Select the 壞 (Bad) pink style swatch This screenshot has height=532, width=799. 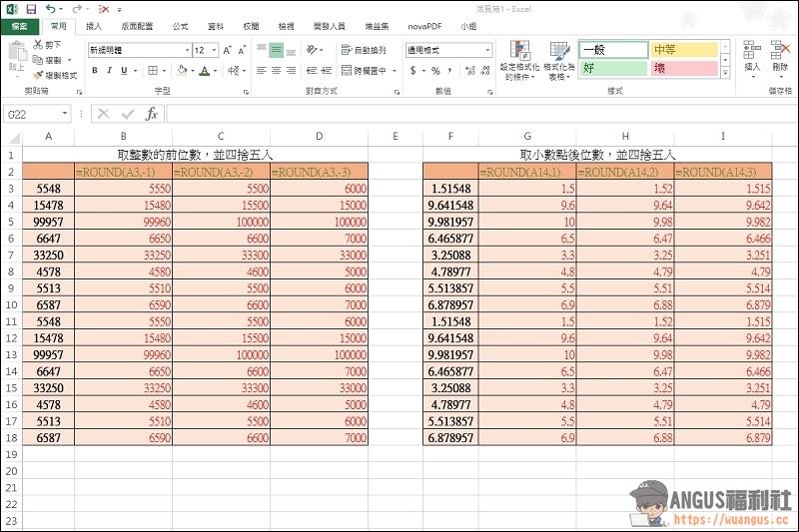[x=683, y=68]
